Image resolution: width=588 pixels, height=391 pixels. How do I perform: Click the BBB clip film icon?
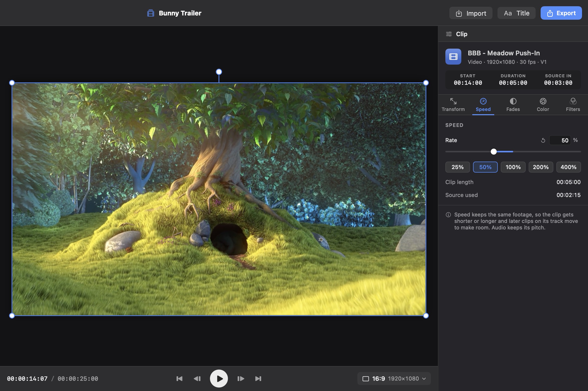click(x=453, y=57)
